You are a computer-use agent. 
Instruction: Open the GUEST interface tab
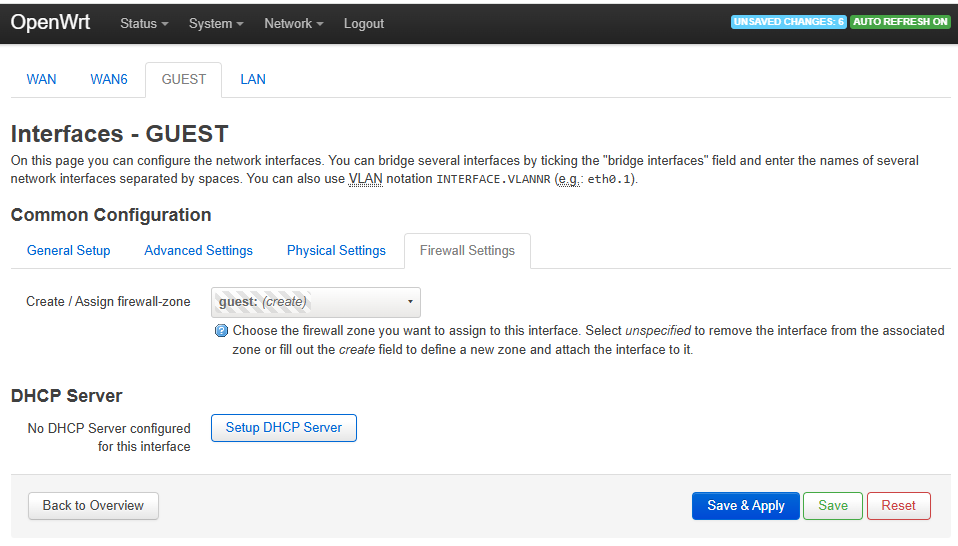click(183, 79)
